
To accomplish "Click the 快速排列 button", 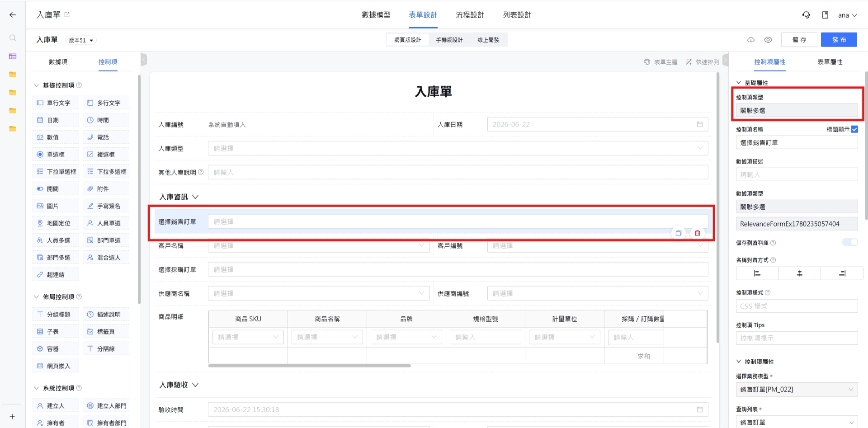I will coord(702,62).
